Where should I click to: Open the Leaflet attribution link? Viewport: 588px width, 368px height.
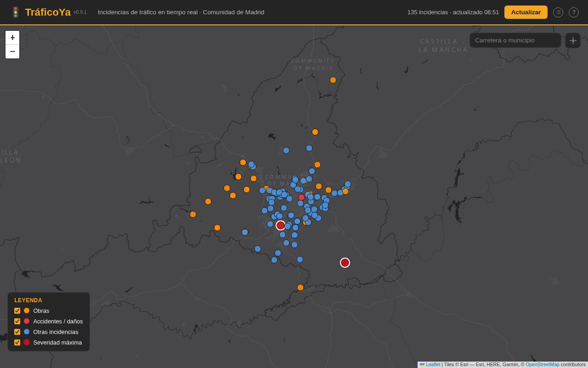click(433, 364)
